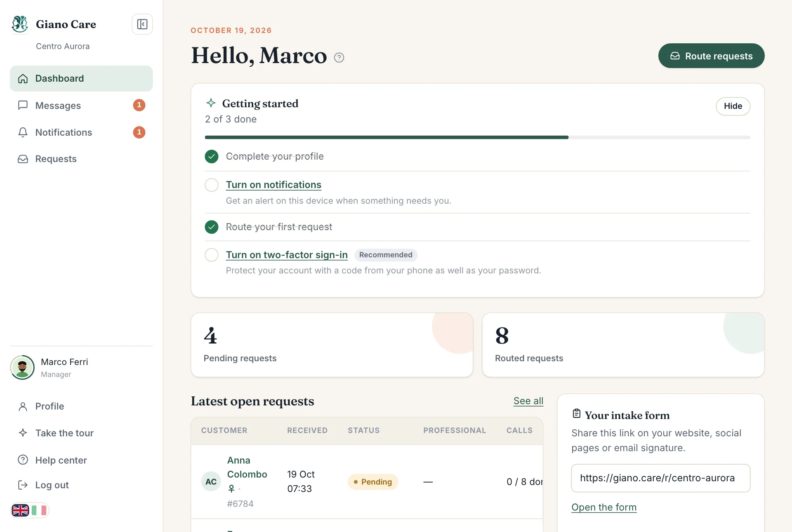The width and height of the screenshot is (792, 532).
Task: Click the Recommended tag
Action: click(x=386, y=255)
